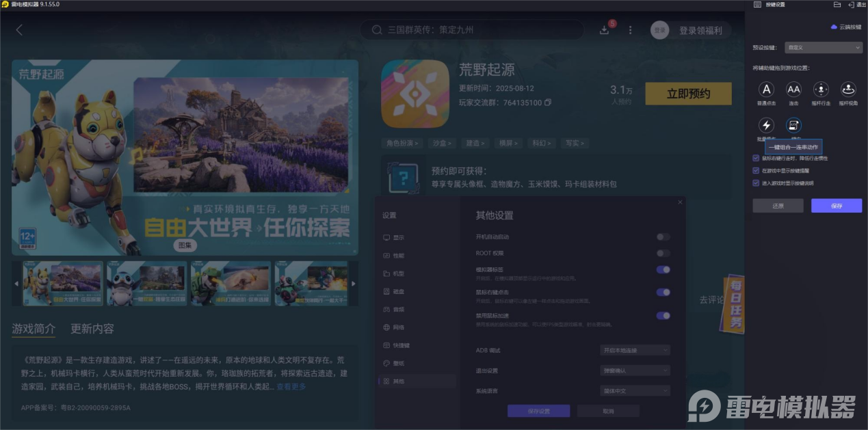Select the 普通点击 single-tap key assist icon
This screenshot has height=430, width=868.
click(766, 90)
